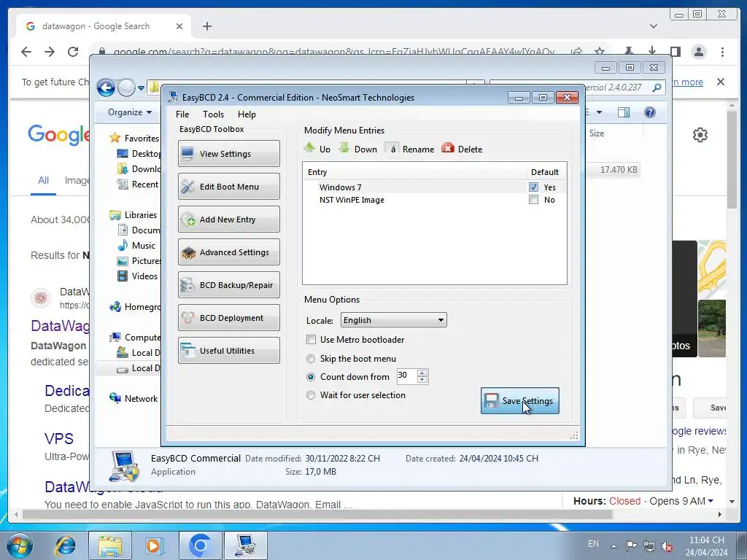Open Explorer recent locations dropdown arrow
The width and height of the screenshot is (747, 560).
tap(141, 88)
